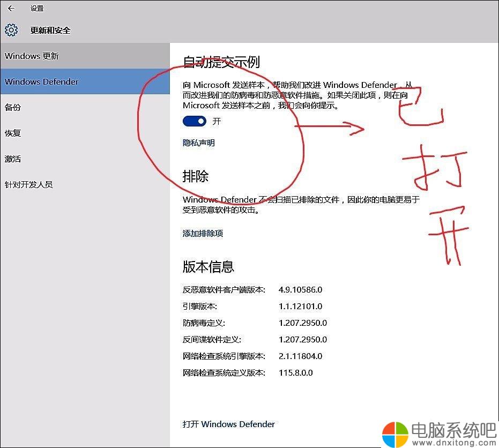Go to the 恢复 settings page

[x=85, y=133]
